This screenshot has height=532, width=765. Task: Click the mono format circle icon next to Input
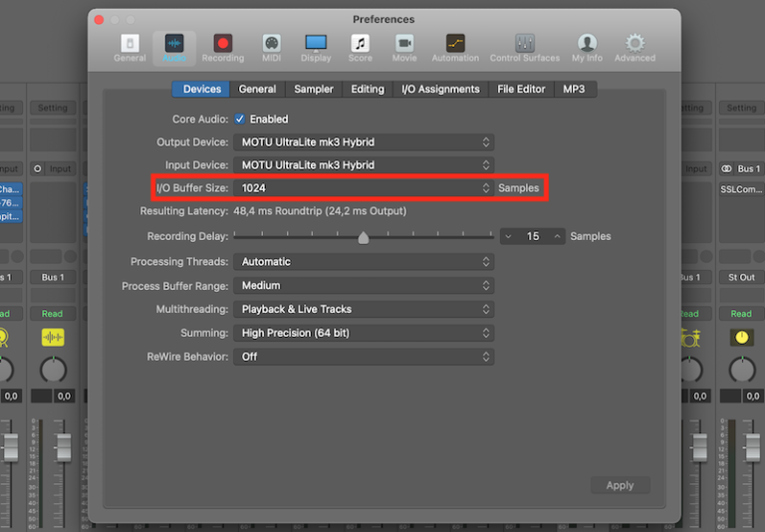[x=38, y=168]
